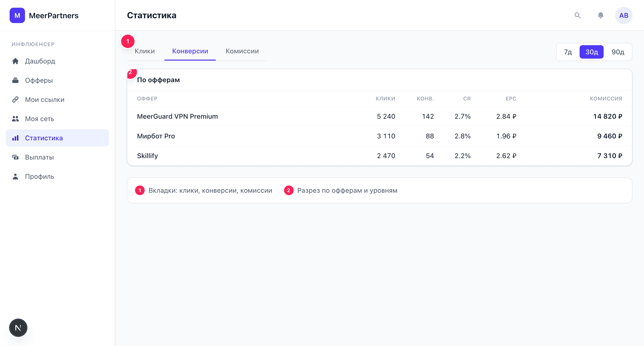
Task: Click the 2.8% CR value
Action: coord(463,136)
